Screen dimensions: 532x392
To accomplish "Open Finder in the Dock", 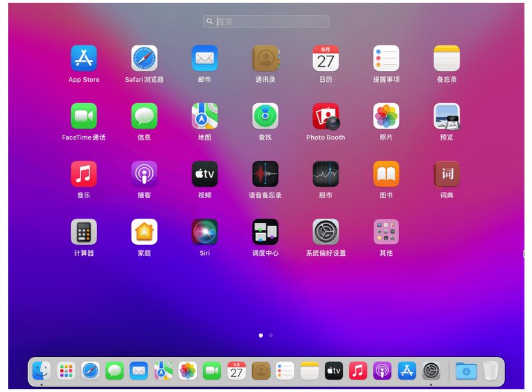I will coord(41,371).
